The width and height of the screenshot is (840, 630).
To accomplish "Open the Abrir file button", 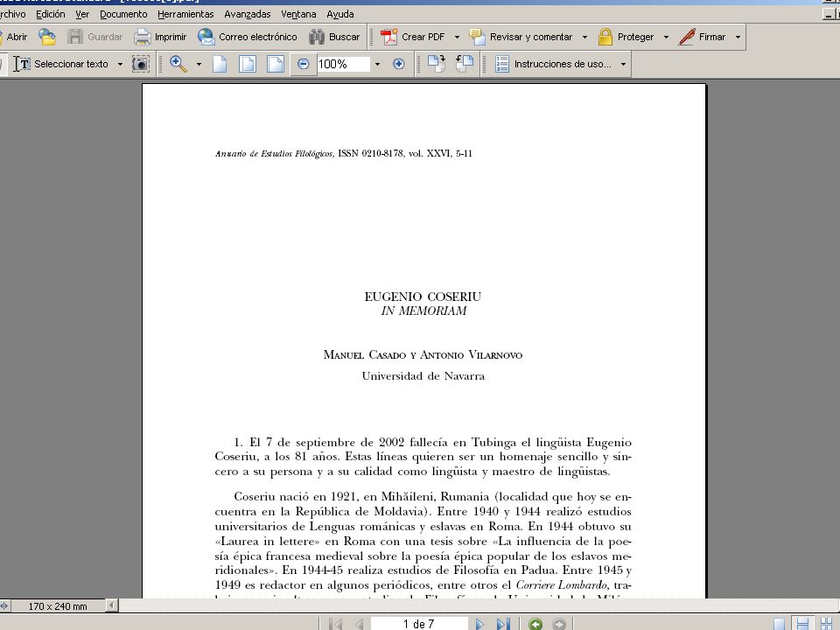I will [x=15, y=37].
